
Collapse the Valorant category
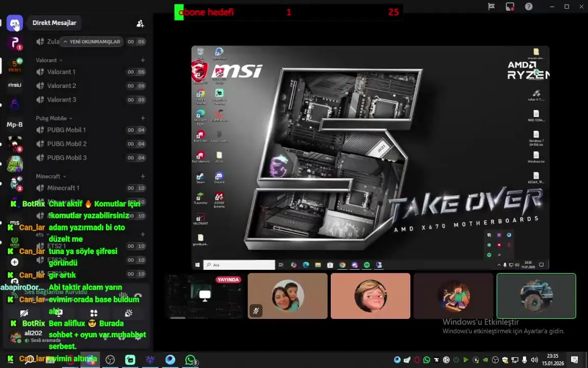click(49, 60)
